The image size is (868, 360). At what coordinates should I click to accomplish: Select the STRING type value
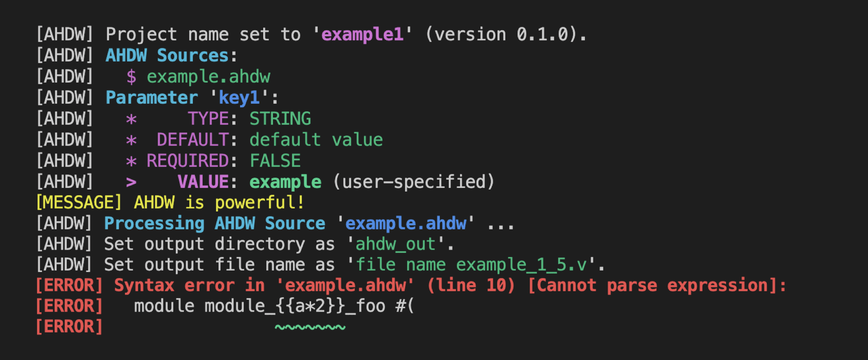(x=280, y=119)
